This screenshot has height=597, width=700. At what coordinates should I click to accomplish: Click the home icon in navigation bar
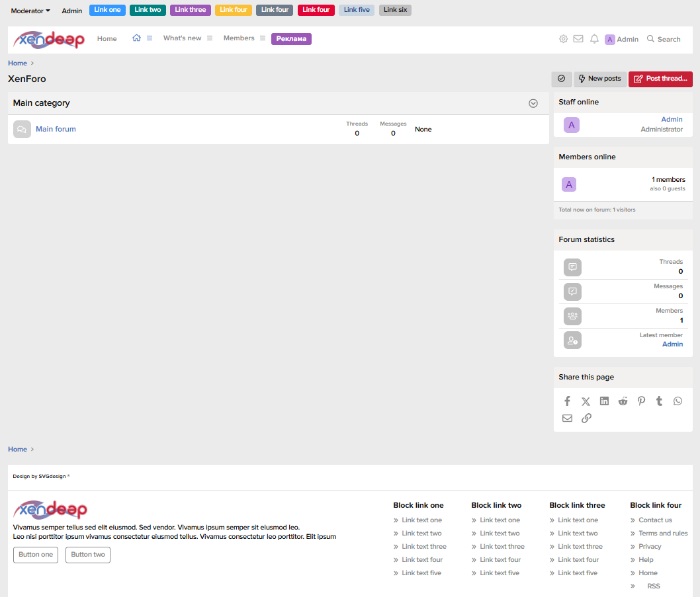(136, 38)
